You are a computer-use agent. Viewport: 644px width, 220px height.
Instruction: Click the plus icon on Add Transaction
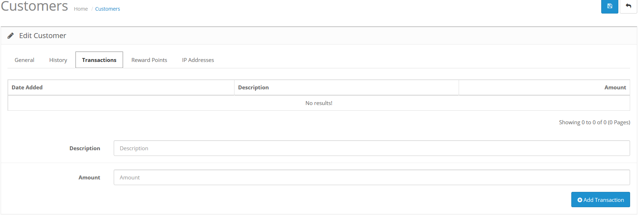(580, 200)
